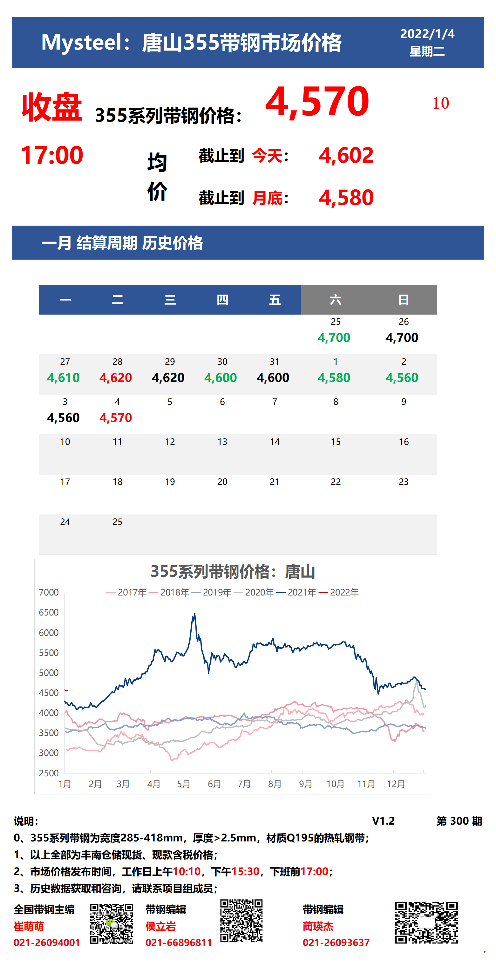Click the black 4,600 under day 31
Screen dimensions: 496x980
[273, 378]
